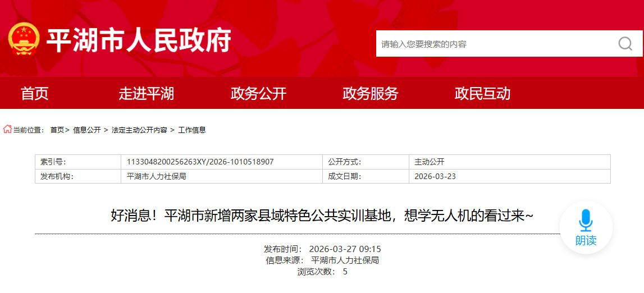Click the article headline 好消息!平湖市新增两家
644x293 pixels.
(x=322, y=216)
